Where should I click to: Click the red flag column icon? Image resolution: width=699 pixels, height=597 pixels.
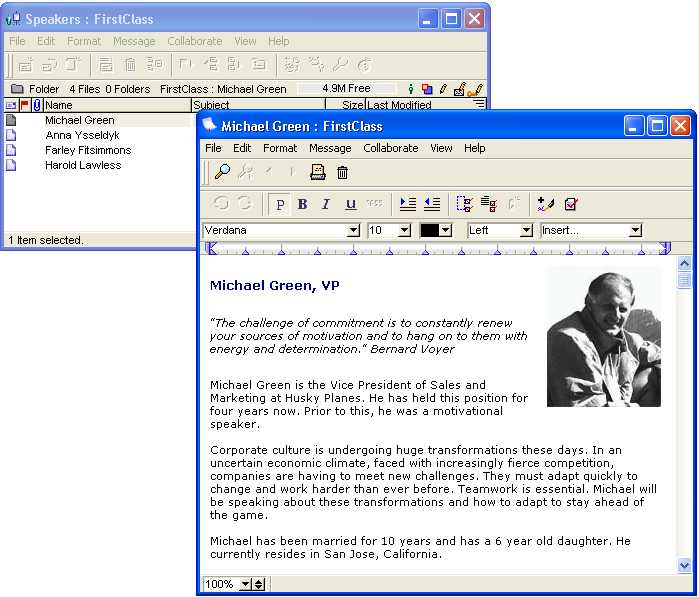25,105
